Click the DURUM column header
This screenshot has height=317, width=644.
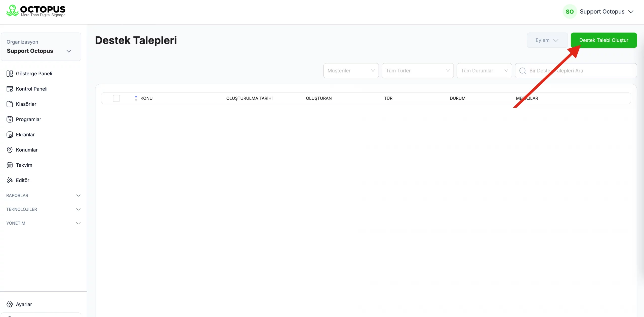click(x=458, y=98)
